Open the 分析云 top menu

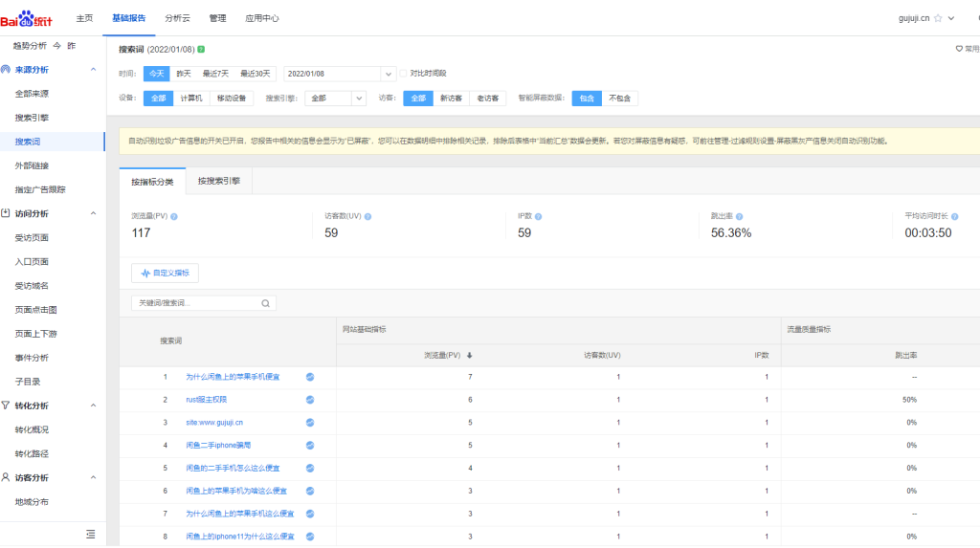point(177,18)
